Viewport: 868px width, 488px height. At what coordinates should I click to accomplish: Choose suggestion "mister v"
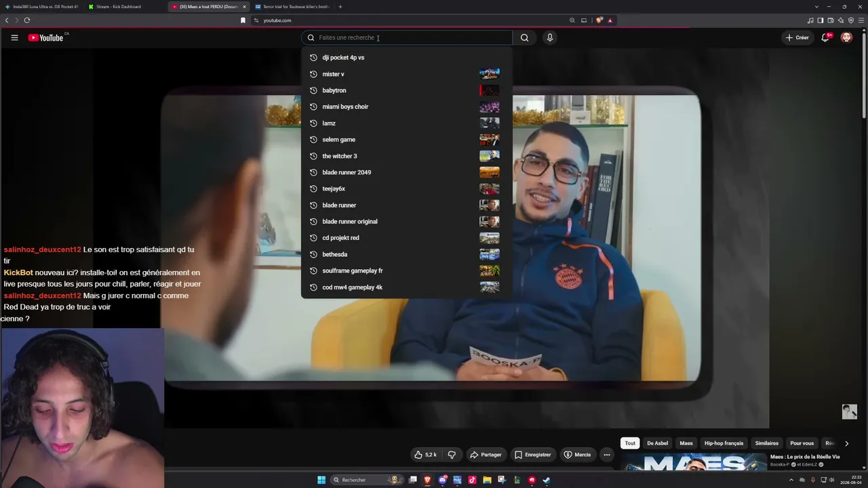point(407,74)
